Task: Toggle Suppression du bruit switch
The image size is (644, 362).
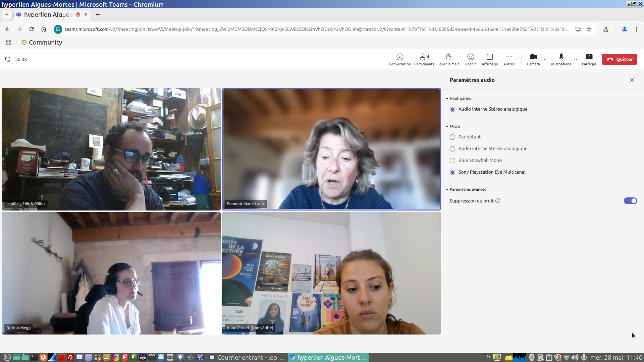Action: coord(630,201)
